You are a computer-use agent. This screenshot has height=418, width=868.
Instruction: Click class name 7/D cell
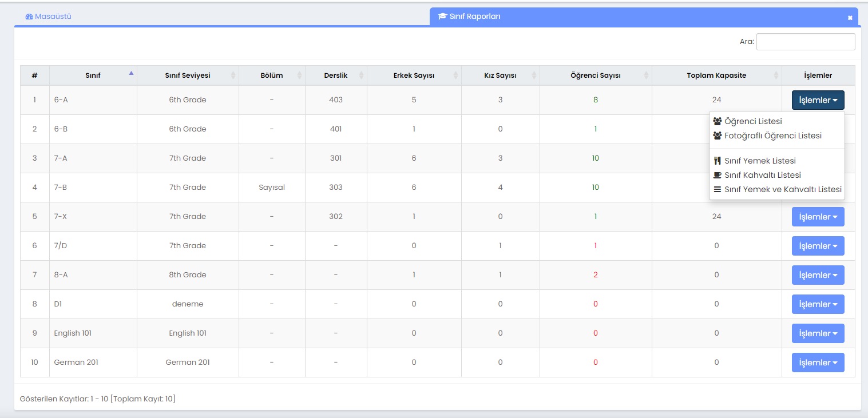93,246
